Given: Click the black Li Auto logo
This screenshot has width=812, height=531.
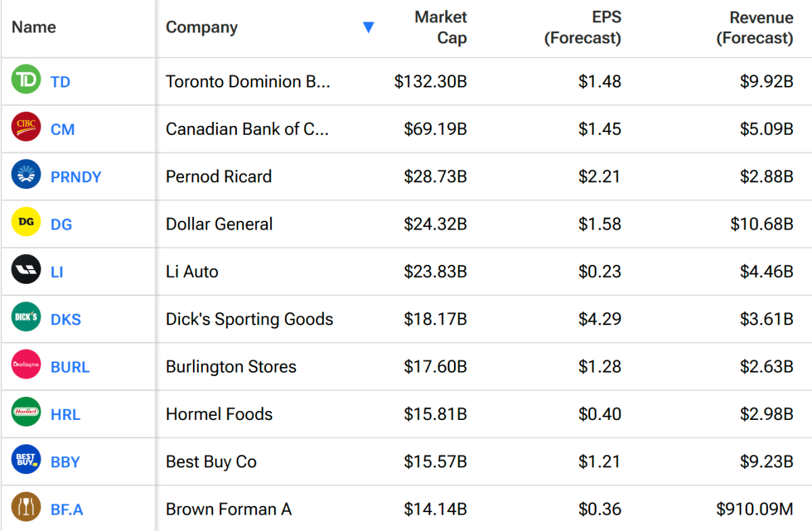Looking at the screenshot, I should click(26, 271).
